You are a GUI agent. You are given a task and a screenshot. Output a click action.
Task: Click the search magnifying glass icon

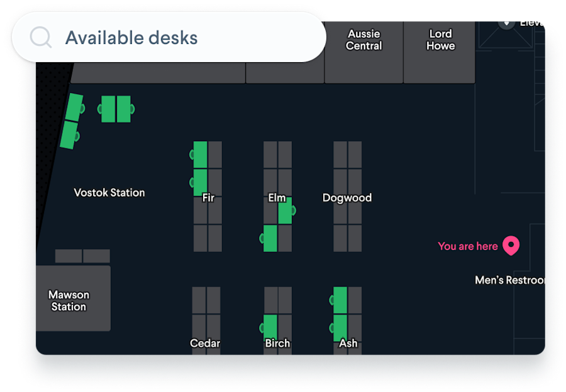point(40,38)
